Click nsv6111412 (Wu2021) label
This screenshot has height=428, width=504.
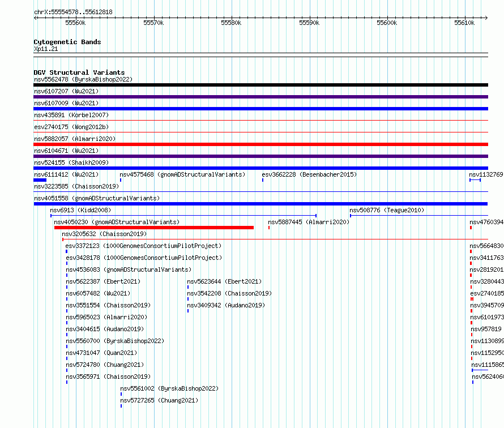(66, 174)
